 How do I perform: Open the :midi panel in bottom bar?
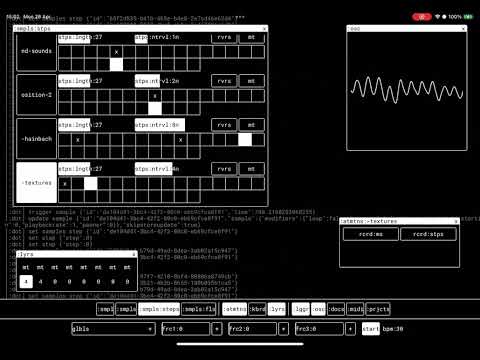355,309
